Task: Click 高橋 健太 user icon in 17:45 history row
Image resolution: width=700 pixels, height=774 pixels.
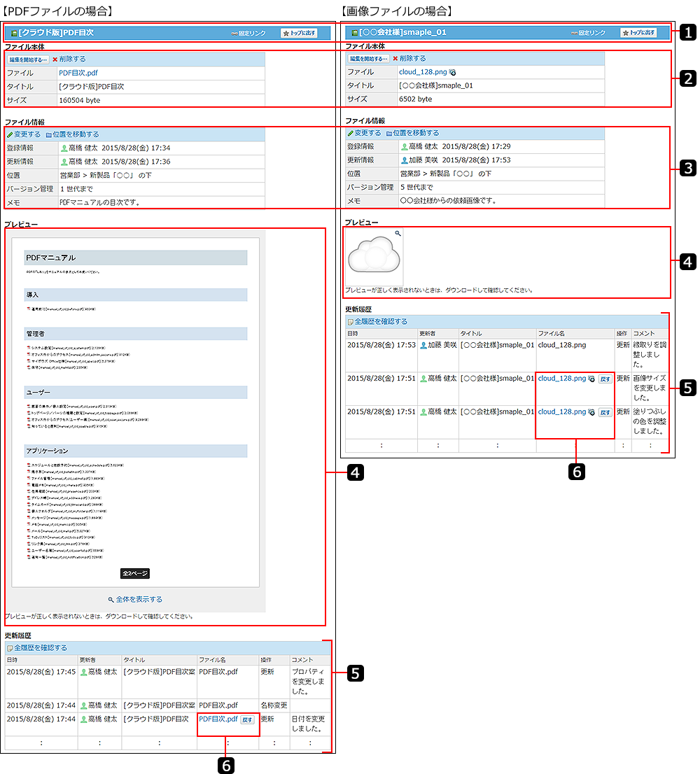Action: tap(83, 673)
